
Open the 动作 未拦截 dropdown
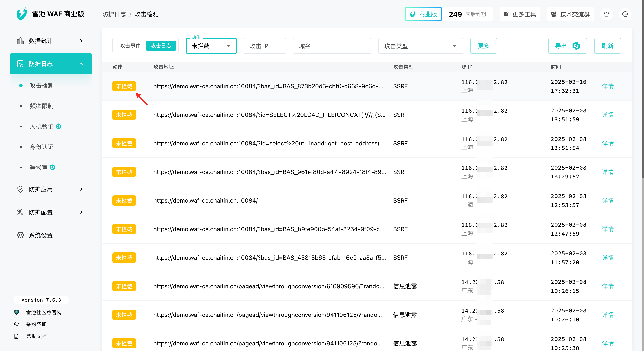coord(211,46)
